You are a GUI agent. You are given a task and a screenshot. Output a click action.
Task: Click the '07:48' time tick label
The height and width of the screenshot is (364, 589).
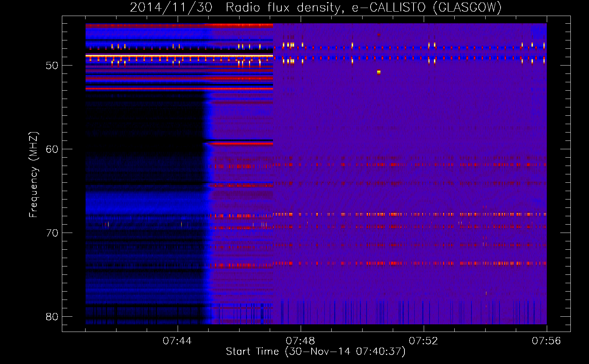[300, 341]
